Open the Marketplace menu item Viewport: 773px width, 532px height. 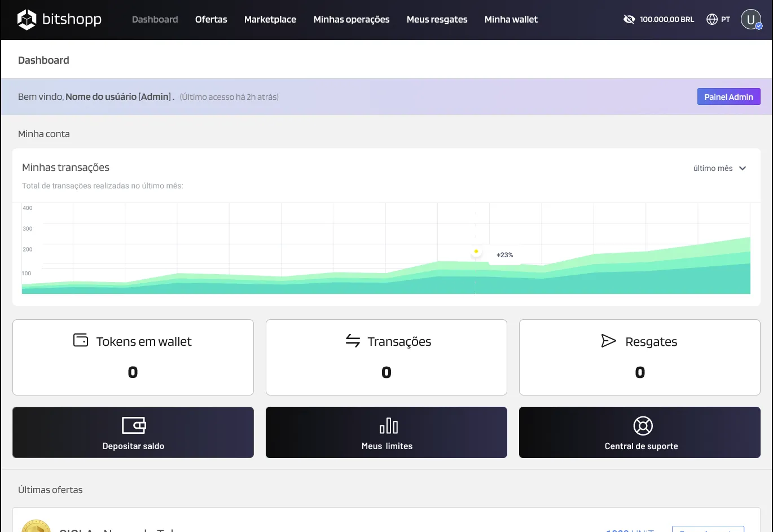[x=270, y=20]
